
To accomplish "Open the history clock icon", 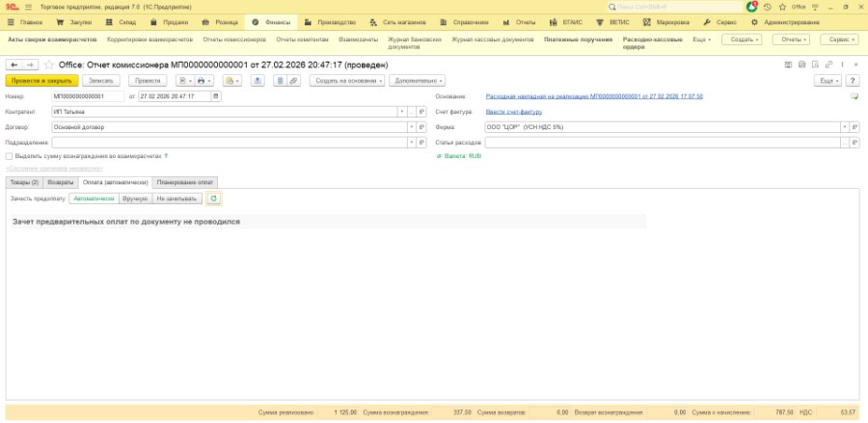I will point(768,7).
